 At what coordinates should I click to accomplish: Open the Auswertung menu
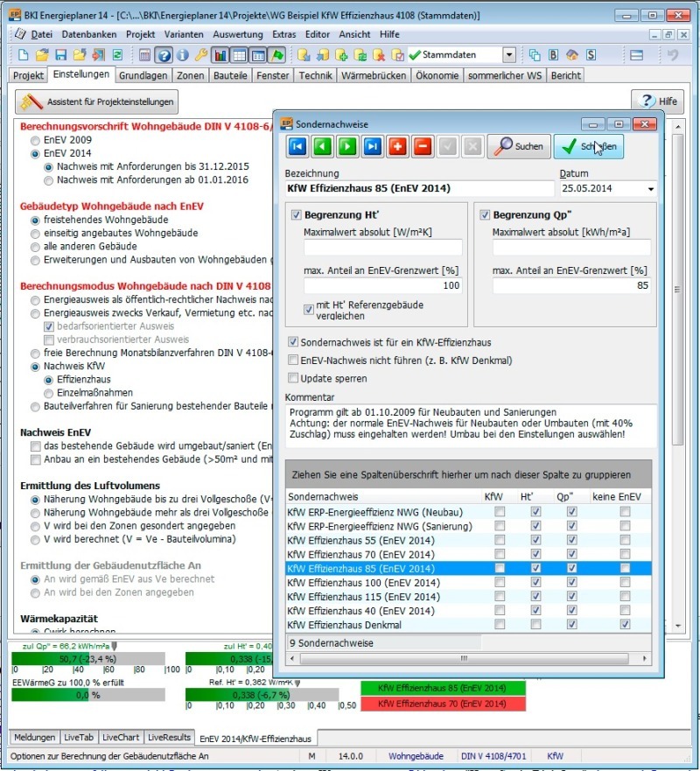[238, 34]
